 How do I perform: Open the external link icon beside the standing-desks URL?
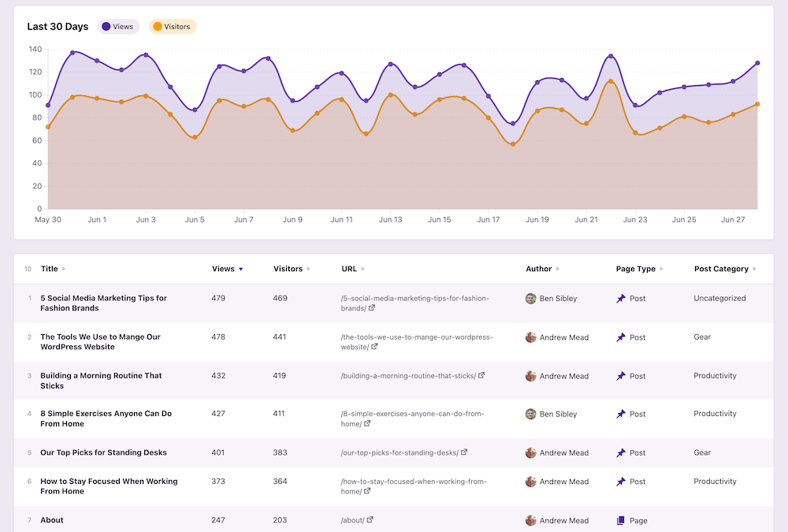tap(464, 452)
